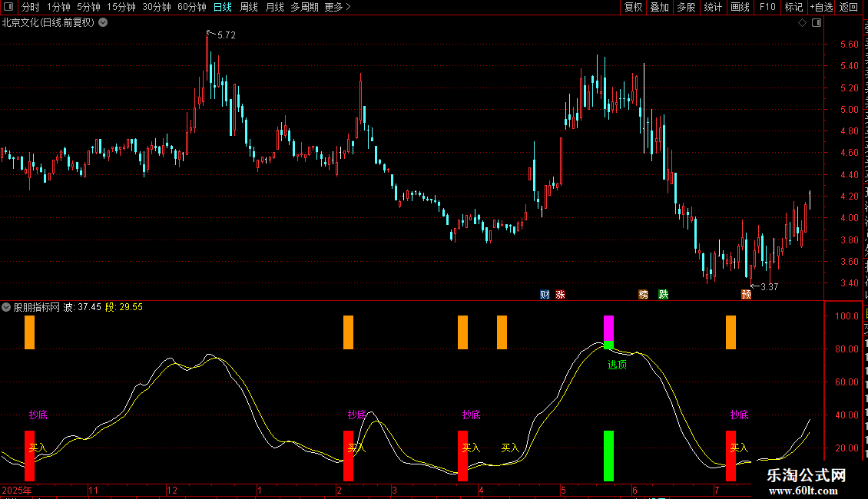Click the 标记 mark button
The height and width of the screenshot is (499, 868).
[x=793, y=7]
